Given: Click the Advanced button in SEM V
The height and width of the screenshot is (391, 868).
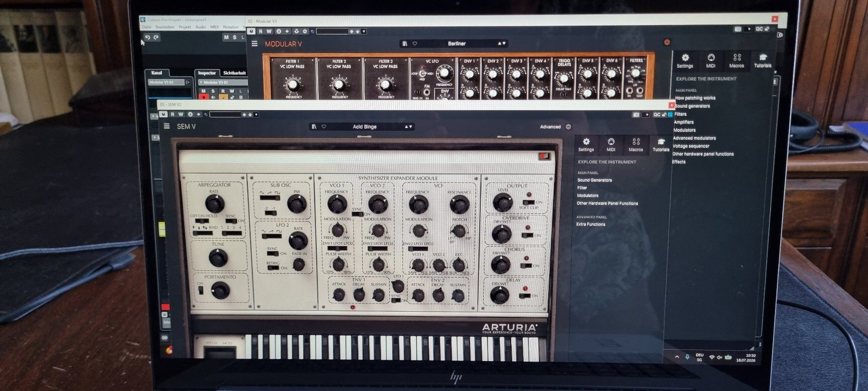Looking at the screenshot, I should pos(550,127).
